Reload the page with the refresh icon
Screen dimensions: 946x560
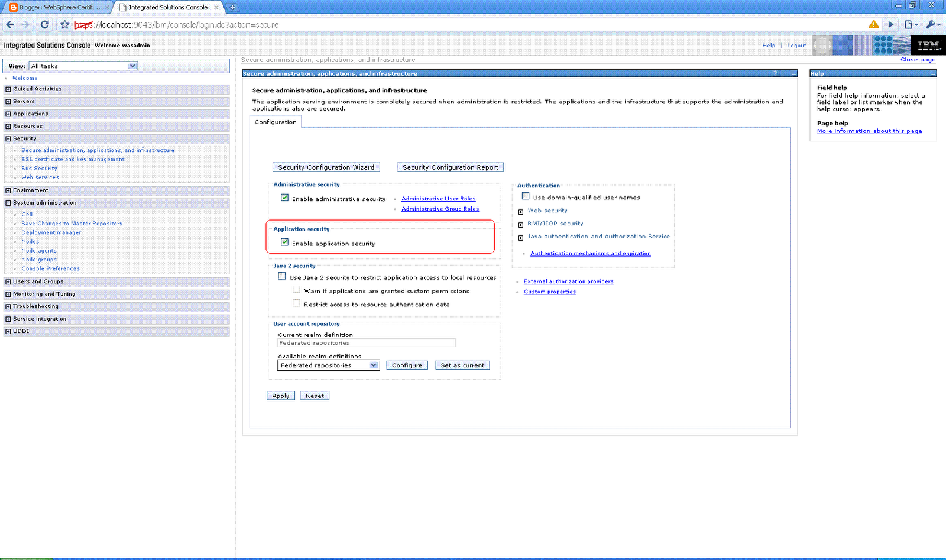point(44,25)
